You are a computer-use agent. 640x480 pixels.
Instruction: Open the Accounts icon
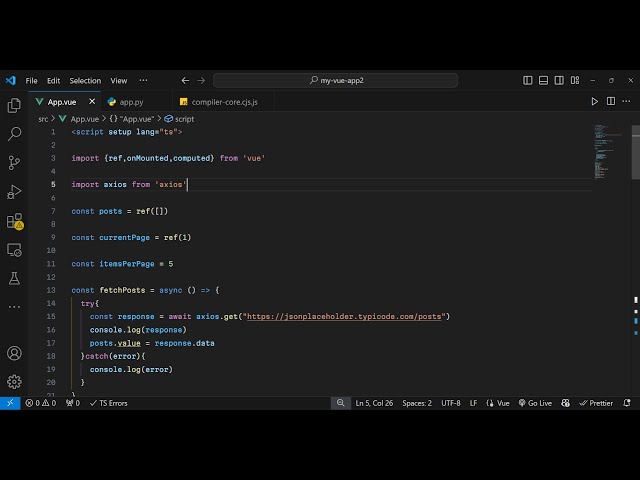tap(14, 353)
